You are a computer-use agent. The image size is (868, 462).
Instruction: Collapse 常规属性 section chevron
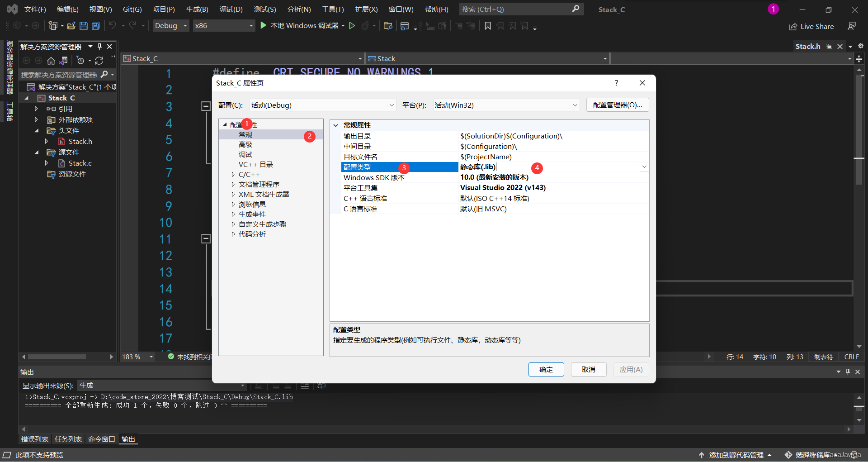click(x=336, y=125)
